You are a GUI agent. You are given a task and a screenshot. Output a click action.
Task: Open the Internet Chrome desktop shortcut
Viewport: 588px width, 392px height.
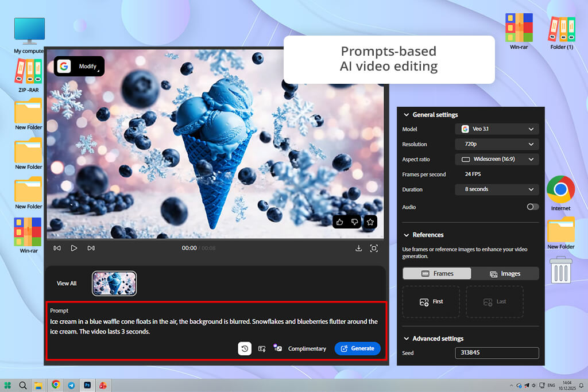pyautogui.click(x=560, y=193)
